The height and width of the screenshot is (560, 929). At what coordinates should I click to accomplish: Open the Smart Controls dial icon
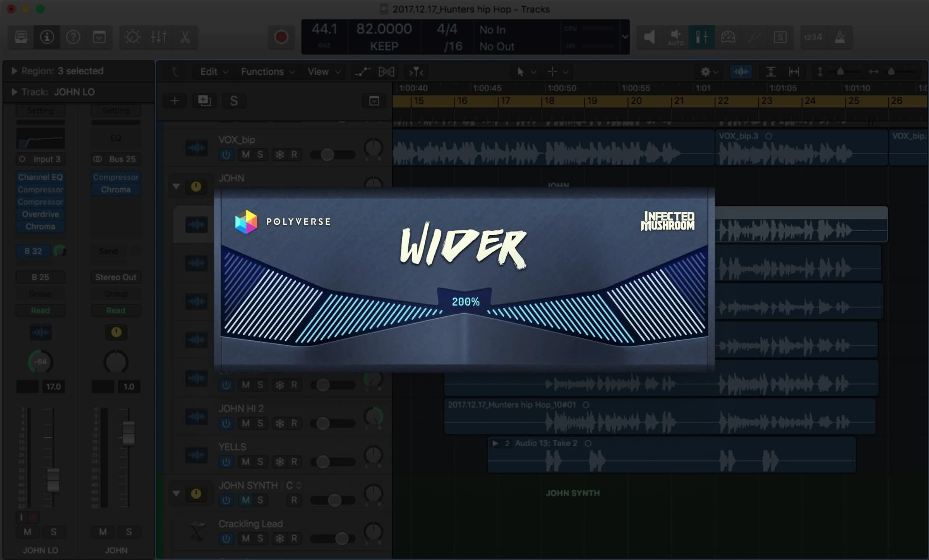click(x=132, y=37)
